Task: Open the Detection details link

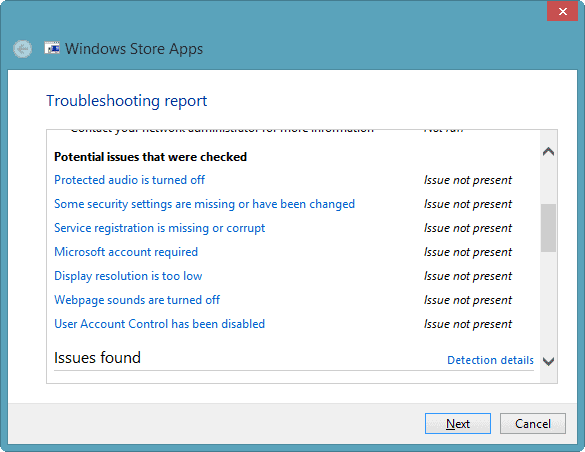Action: 490,360
